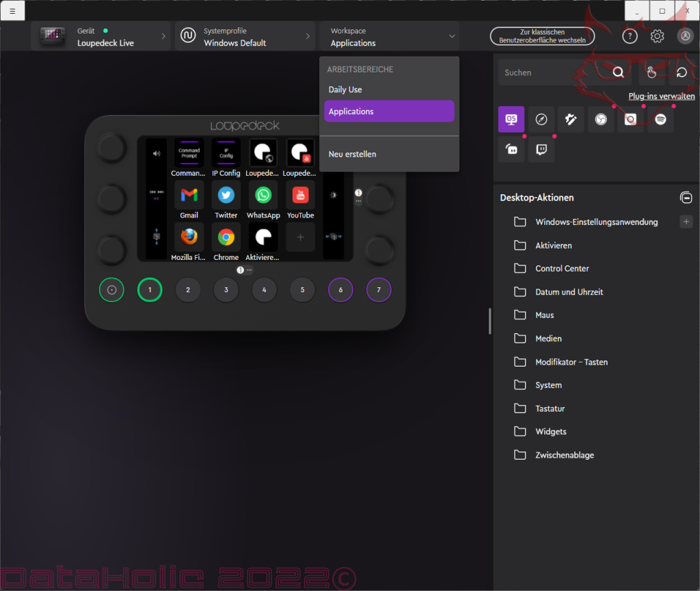The image size is (700, 591).
Task: Expand the Control Center folder
Action: point(551,268)
